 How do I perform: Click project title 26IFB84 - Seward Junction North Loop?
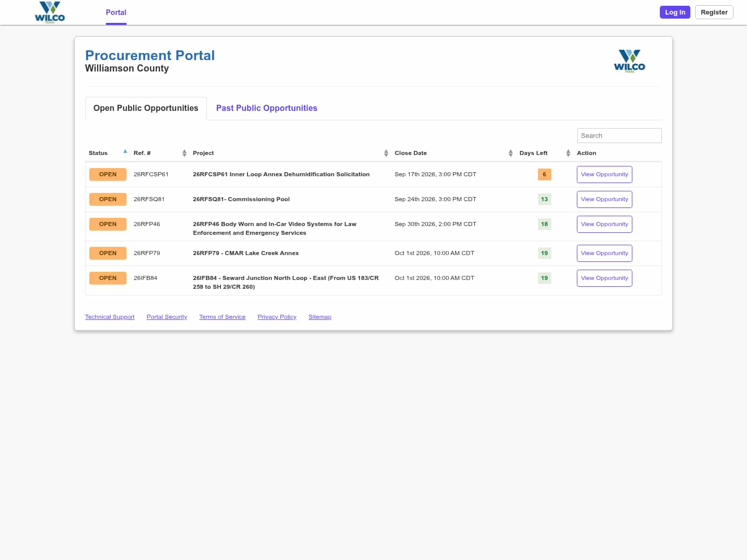(x=286, y=283)
